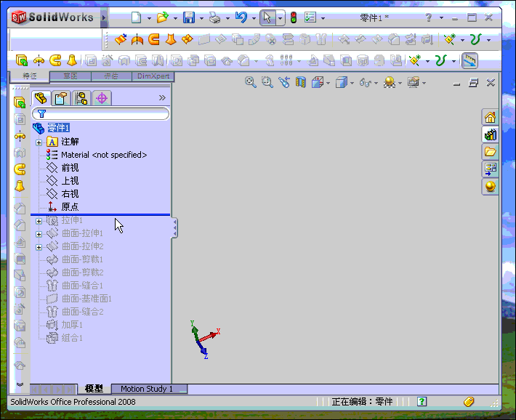Click the Rebuild traffic light icon
This screenshot has height=420, width=516.
[x=294, y=17]
